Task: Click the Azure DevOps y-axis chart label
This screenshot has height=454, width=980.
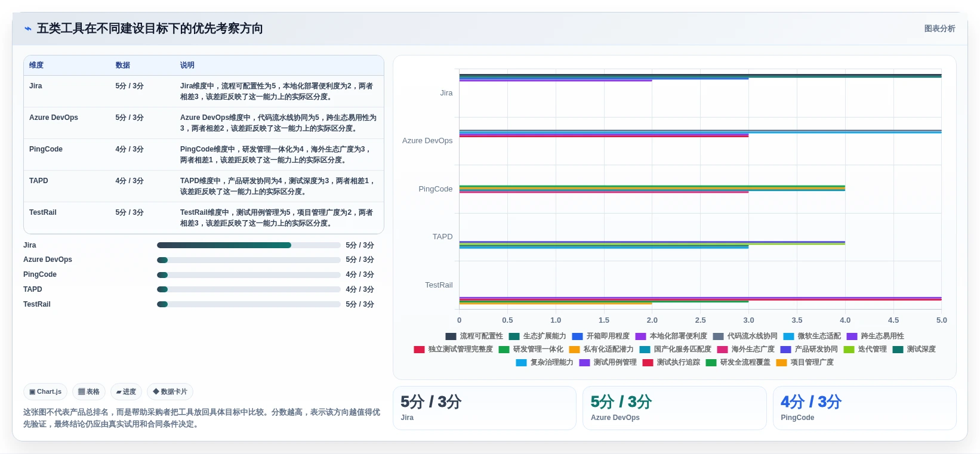Action: tap(427, 141)
